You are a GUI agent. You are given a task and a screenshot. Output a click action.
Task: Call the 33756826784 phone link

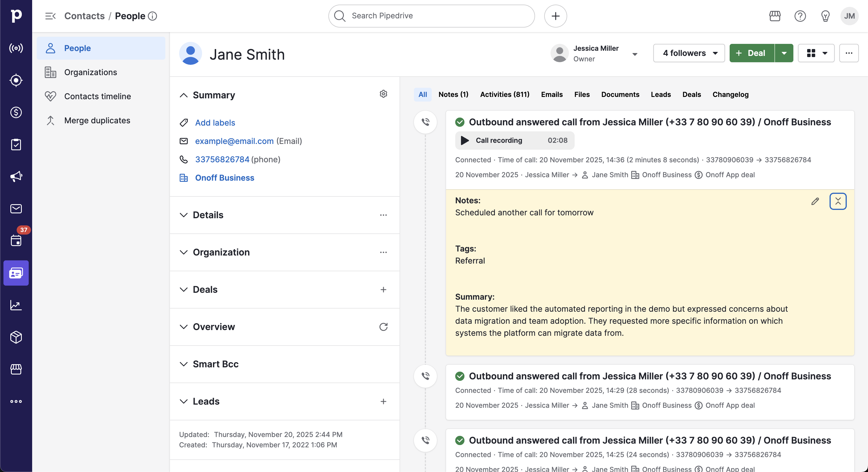coord(222,159)
